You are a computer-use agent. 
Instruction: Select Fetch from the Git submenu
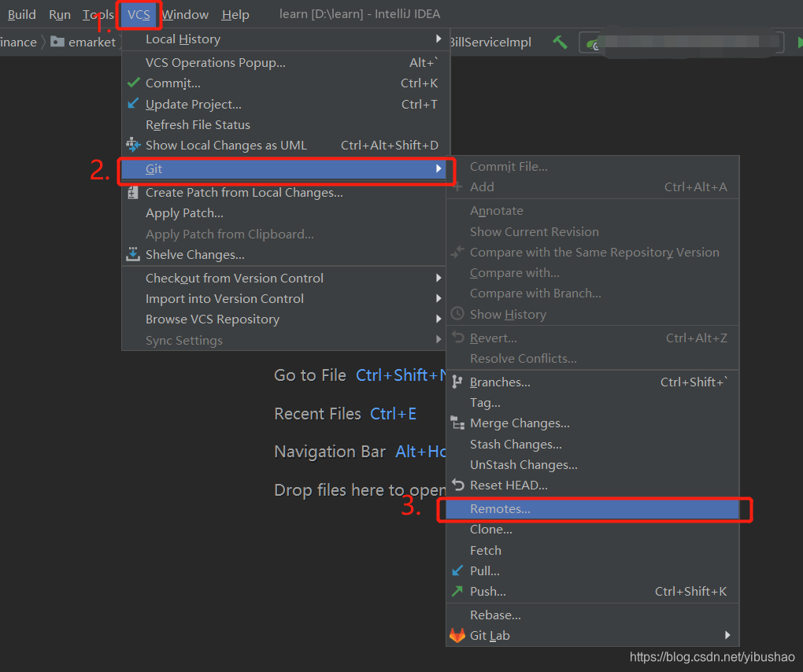593,550
